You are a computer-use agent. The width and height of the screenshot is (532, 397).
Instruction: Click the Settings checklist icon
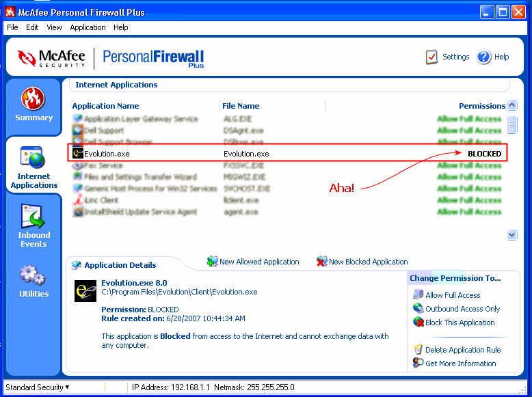(431, 57)
